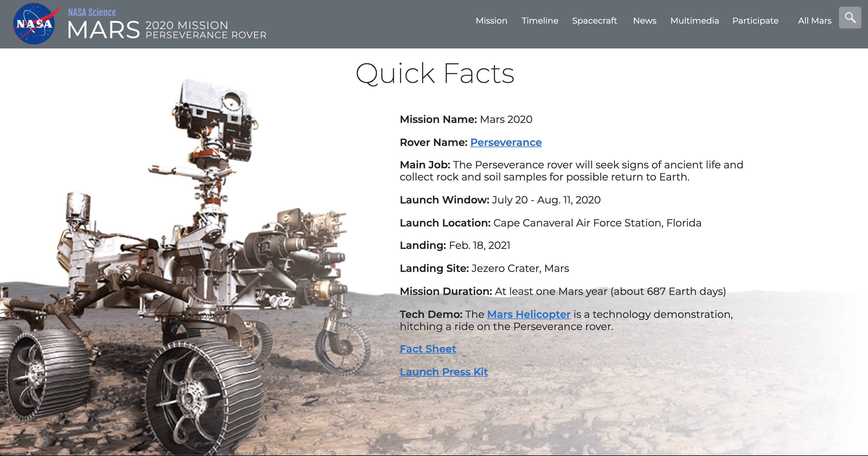The image size is (868, 456).
Task: Open the Multimedia menu
Action: coord(694,21)
